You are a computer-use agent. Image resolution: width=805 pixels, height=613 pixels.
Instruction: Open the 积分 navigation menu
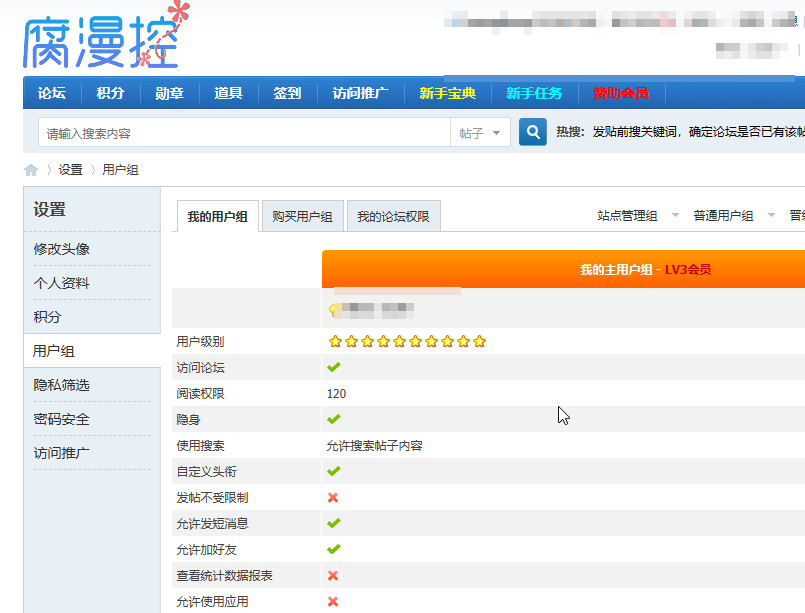[110, 93]
